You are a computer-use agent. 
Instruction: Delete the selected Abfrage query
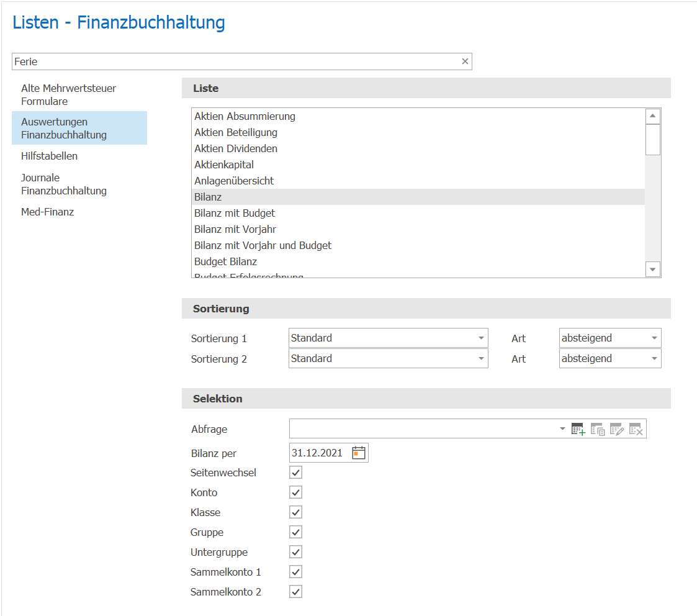click(636, 429)
